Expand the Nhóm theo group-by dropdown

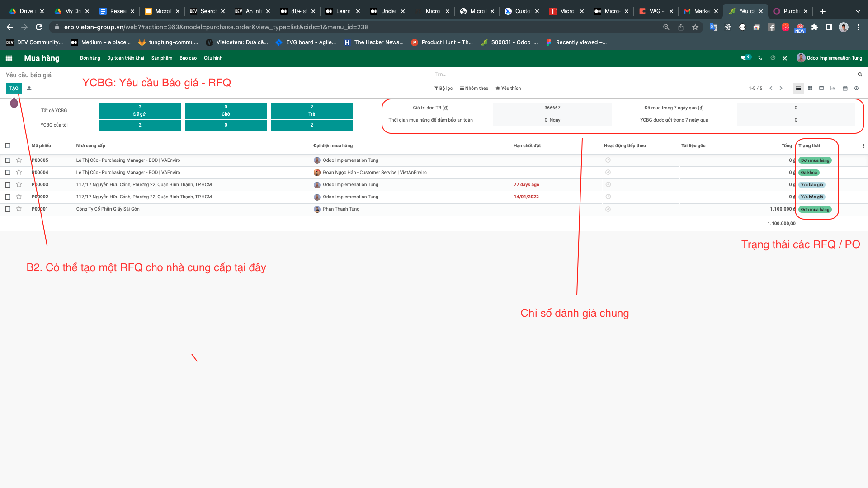(474, 89)
